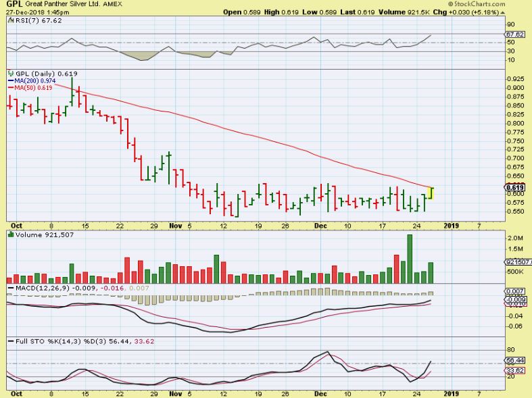Click the green up-arrow beside Chg percentage
The height and width of the screenshot is (398, 532).
502,13
